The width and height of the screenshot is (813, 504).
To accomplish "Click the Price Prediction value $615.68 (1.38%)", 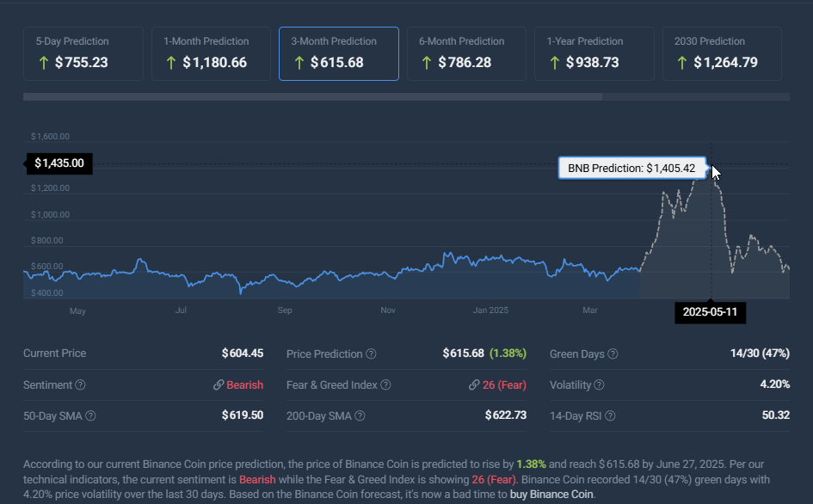I will click(484, 353).
